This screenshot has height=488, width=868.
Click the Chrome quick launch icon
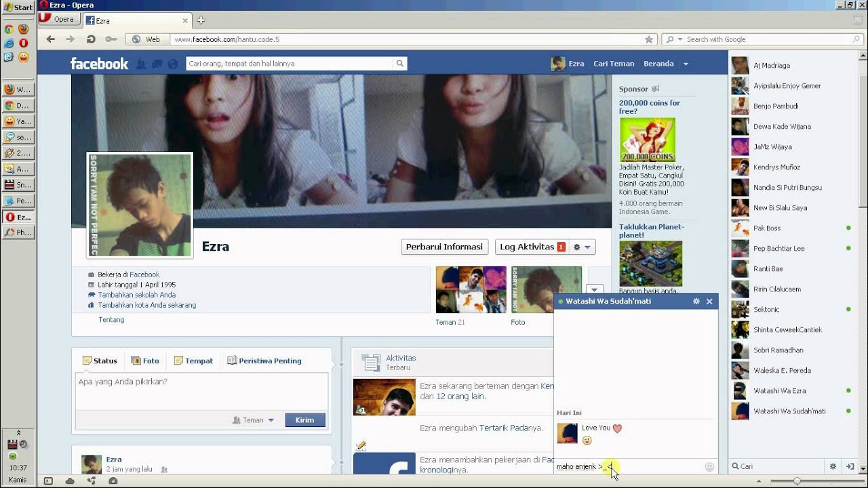point(9,29)
